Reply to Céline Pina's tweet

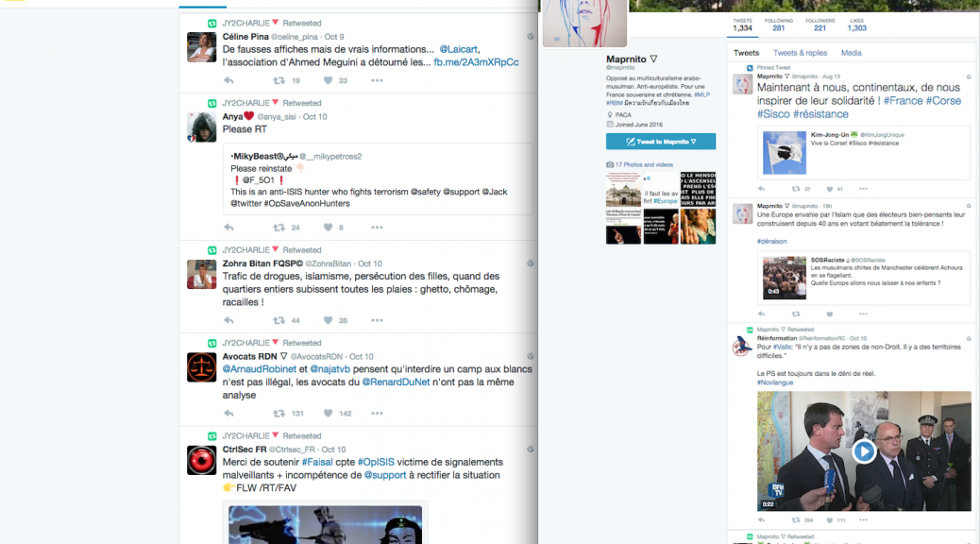tap(228, 81)
